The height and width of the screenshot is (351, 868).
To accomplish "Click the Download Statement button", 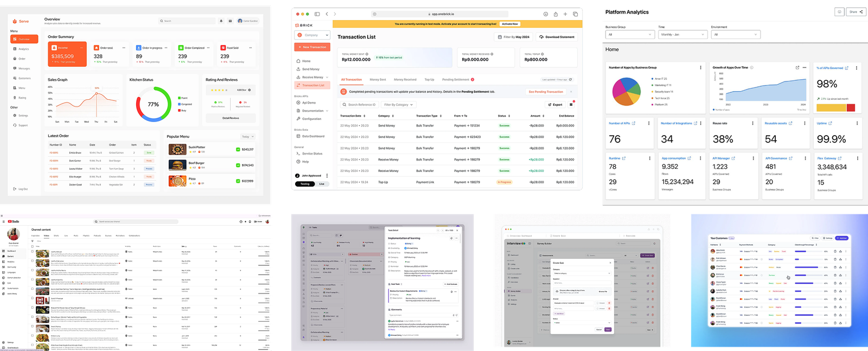I will pos(557,37).
